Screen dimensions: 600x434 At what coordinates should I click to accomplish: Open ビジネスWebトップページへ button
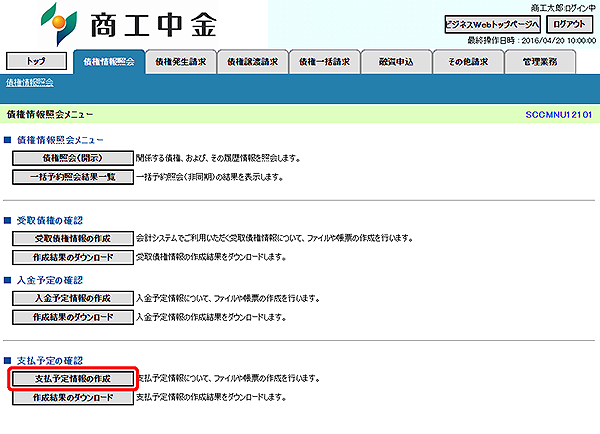(x=492, y=24)
